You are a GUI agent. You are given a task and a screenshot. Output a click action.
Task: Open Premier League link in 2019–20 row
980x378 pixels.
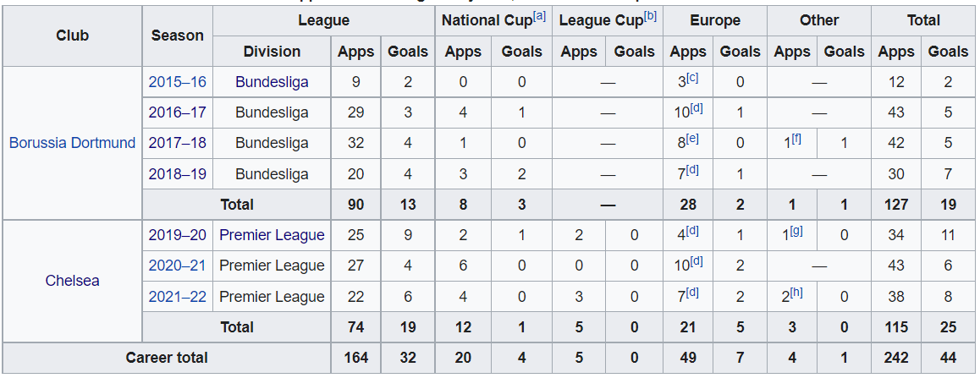[272, 235]
